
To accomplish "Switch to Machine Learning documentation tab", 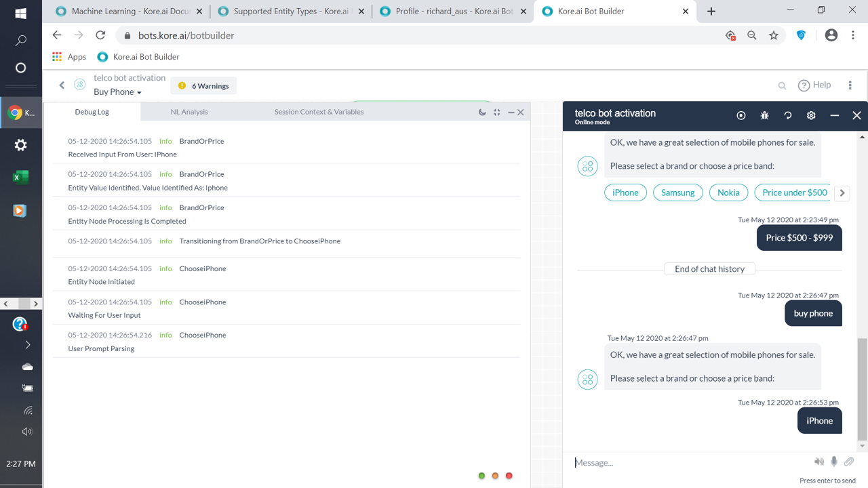I will pyautogui.click(x=128, y=12).
